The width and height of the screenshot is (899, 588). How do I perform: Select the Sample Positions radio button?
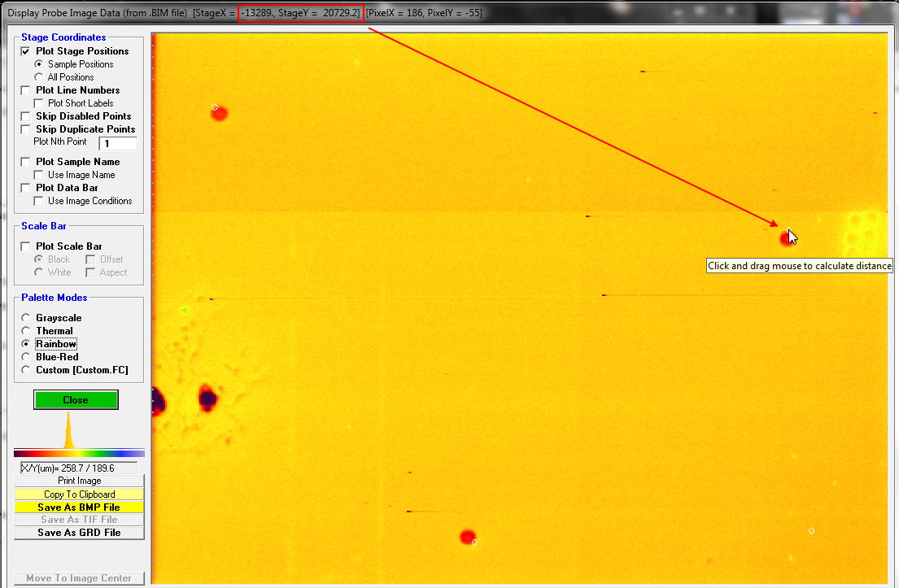[38, 64]
